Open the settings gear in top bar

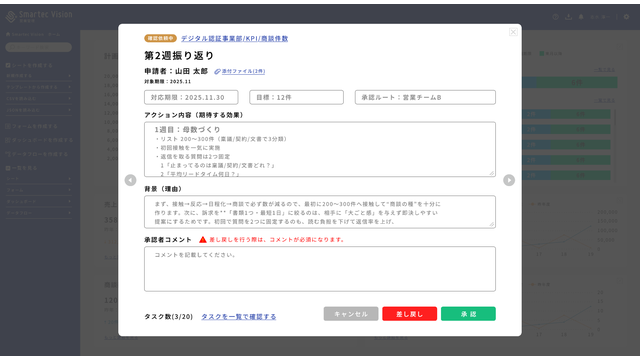pos(626,17)
